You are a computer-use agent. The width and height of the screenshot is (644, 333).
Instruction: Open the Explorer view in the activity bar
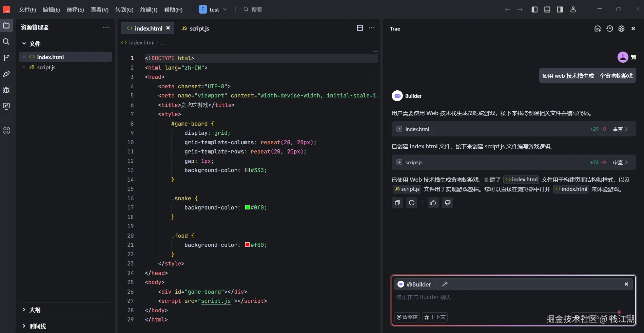pyautogui.click(x=6, y=25)
